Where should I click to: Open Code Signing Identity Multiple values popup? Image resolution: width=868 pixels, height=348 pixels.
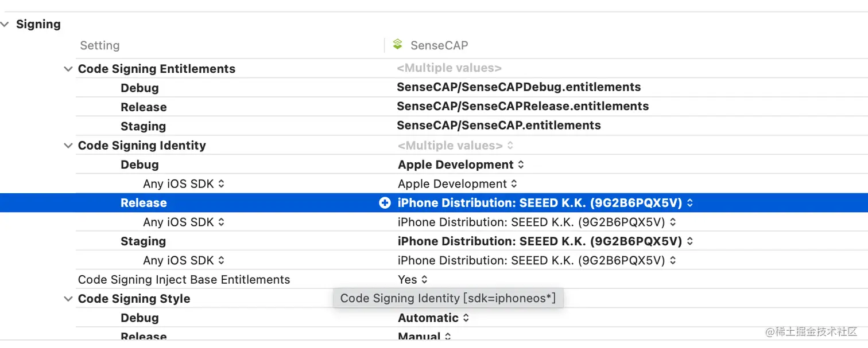pos(455,146)
